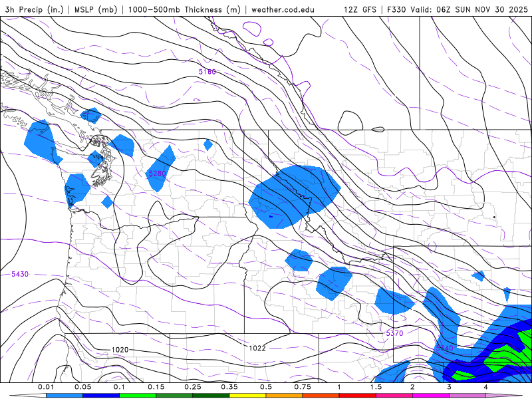532x399 pixels.
Task: Click the bright green color bar segment
Action: point(138,396)
